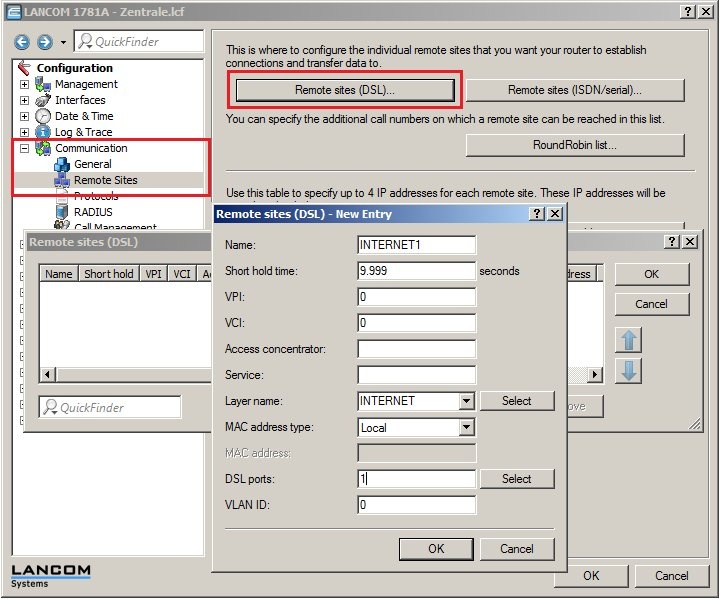720x599 pixels.
Task: Click the Interfaces tree icon
Action: pyautogui.click(x=43, y=100)
